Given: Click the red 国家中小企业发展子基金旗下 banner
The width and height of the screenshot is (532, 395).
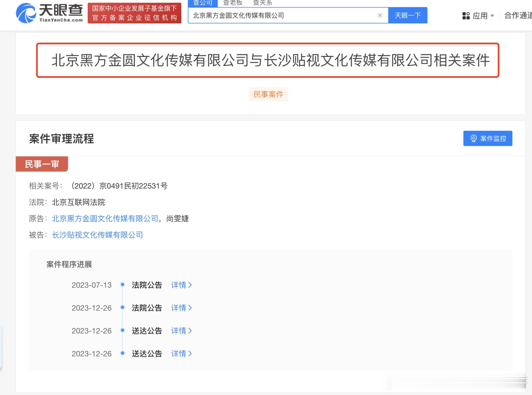Looking at the screenshot, I should (134, 13).
